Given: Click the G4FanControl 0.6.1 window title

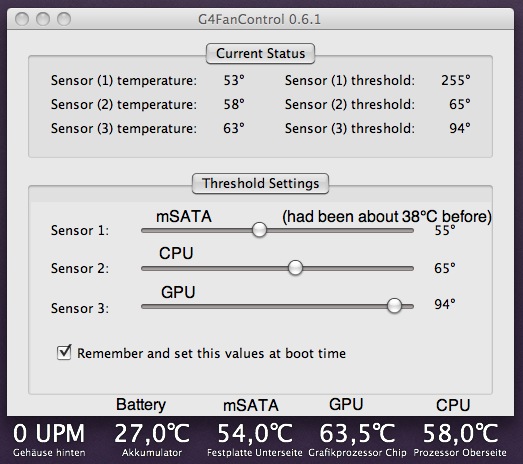Looking at the screenshot, I should [259, 19].
